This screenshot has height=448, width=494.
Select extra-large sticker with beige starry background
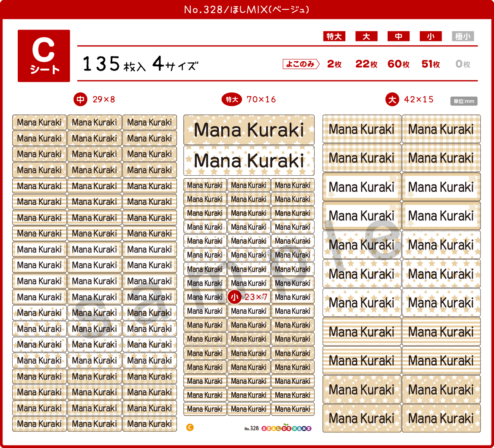point(249,130)
